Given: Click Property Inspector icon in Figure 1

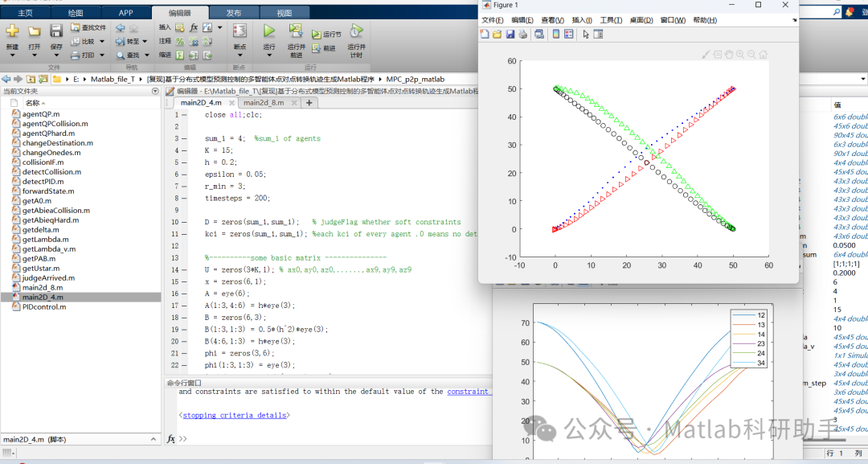Looking at the screenshot, I should tap(598, 35).
